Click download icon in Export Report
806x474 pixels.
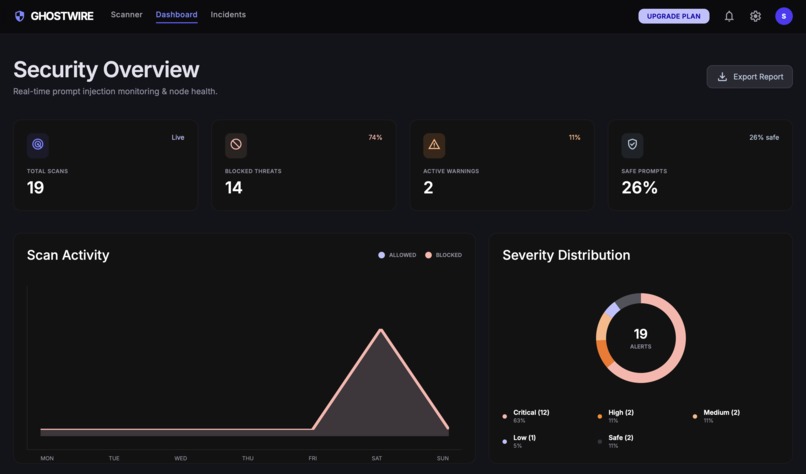(722, 77)
